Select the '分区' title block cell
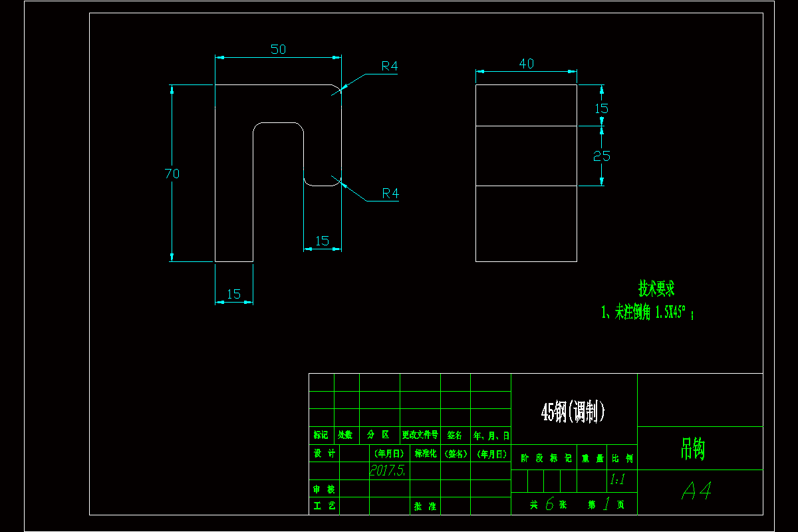The width and height of the screenshot is (798, 532). [378, 435]
